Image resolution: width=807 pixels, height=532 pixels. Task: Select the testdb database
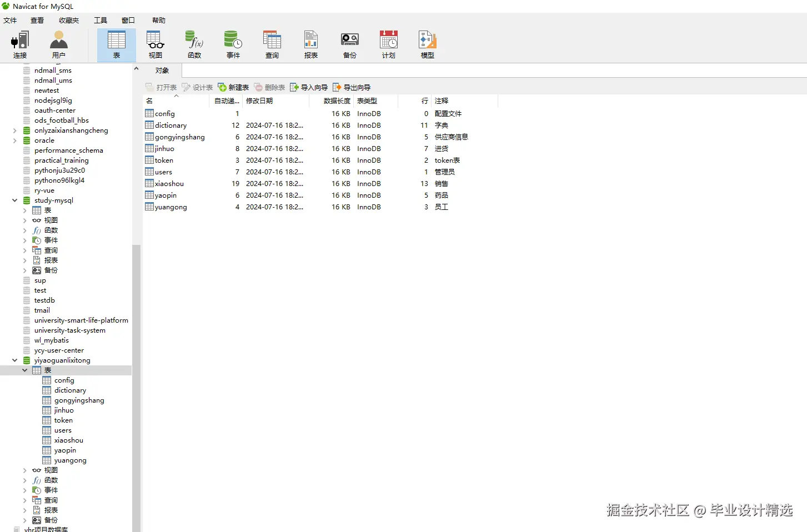click(x=44, y=300)
